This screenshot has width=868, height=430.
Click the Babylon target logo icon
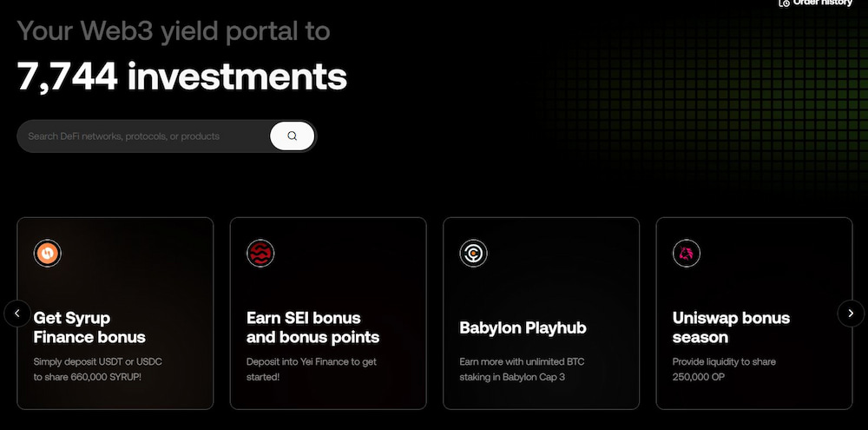[x=474, y=254]
